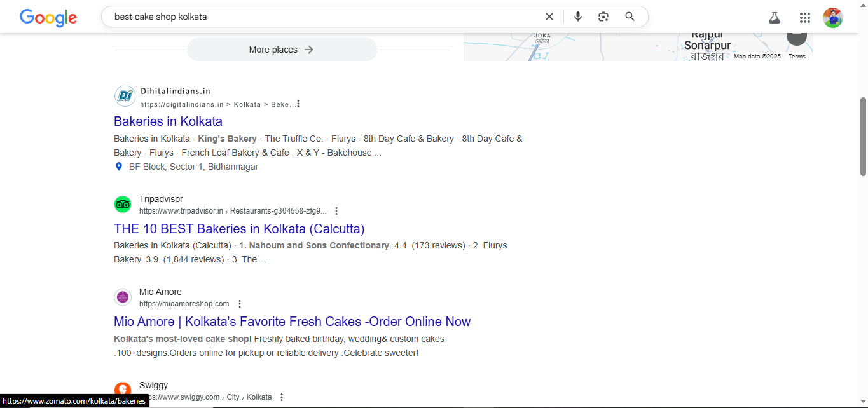Click the Google logo
Image resolution: width=868 pixels, height=408 pixels.
(48, 18)
